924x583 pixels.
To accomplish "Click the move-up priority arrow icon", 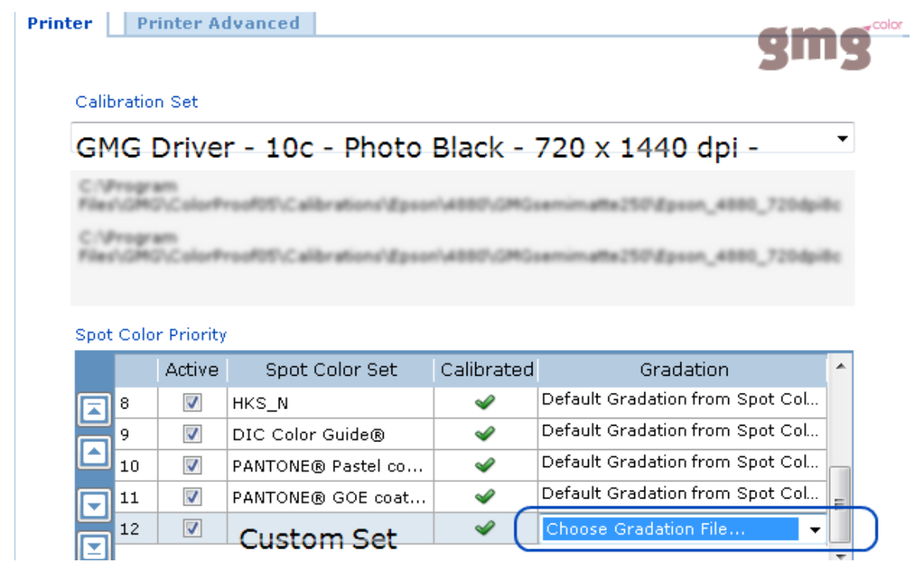I will 94,453.
